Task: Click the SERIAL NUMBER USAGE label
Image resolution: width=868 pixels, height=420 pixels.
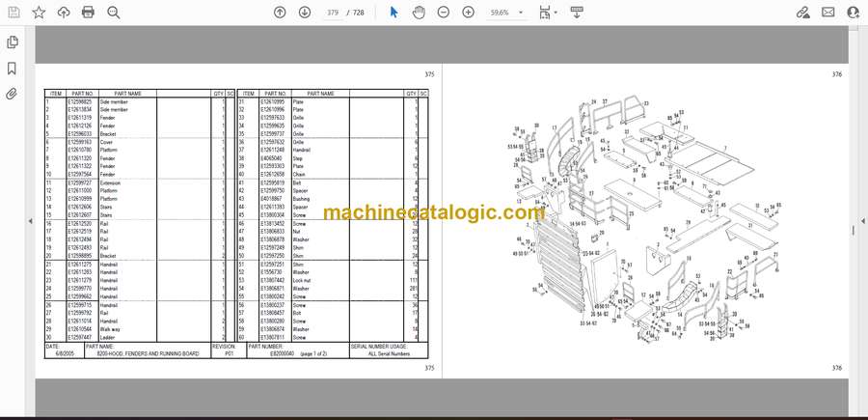Action: point(380,346)
